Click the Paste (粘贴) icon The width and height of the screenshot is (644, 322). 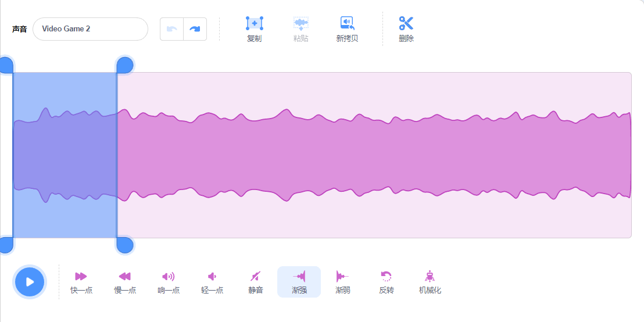(300, 24)
